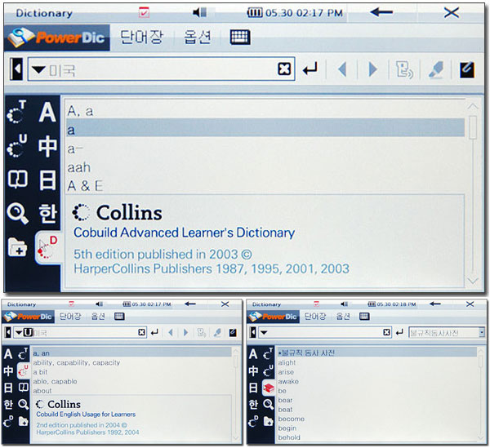Collapse the side panel in the English Usage screen
The image size is (490, 448).
tap(8, 332)
